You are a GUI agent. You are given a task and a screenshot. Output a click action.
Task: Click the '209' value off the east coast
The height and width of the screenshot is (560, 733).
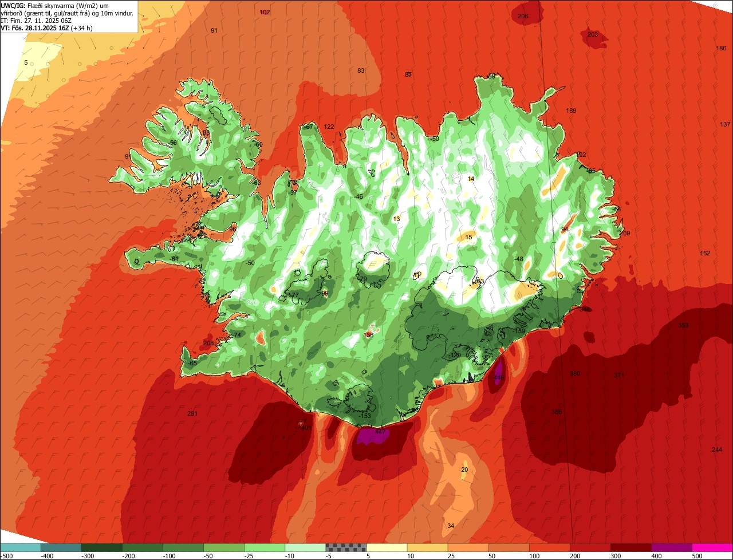pyautogui.click(x=625, y=233)
